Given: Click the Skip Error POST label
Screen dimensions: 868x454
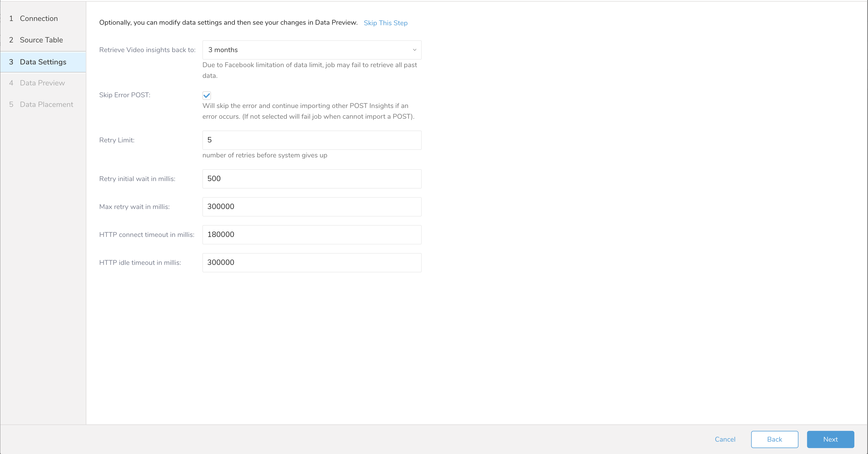Looking at the screenshot, I should point(125,95).
